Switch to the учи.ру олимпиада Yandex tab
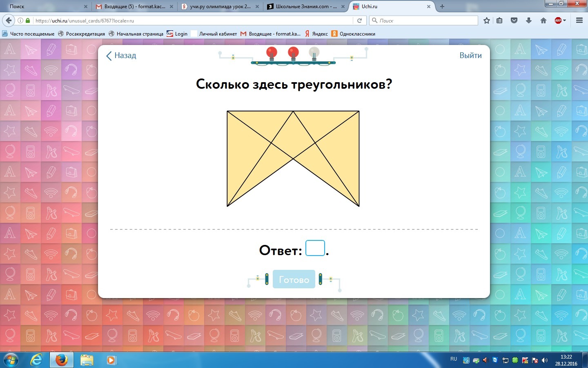The height and width of the screenshot is (368, 588). [x=220, y=7]
